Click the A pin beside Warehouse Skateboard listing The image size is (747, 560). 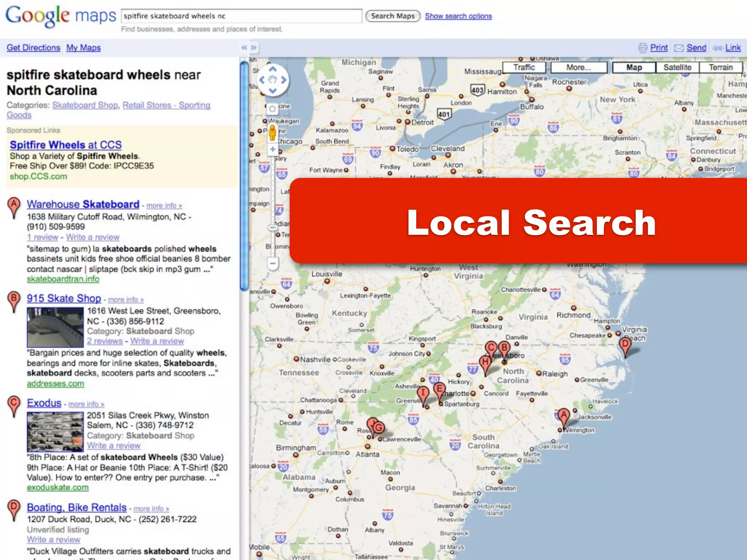point(14,208)
